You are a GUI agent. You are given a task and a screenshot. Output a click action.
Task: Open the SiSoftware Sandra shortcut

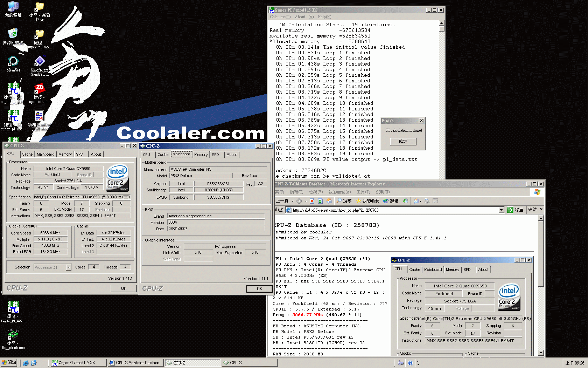pos(40,66)
